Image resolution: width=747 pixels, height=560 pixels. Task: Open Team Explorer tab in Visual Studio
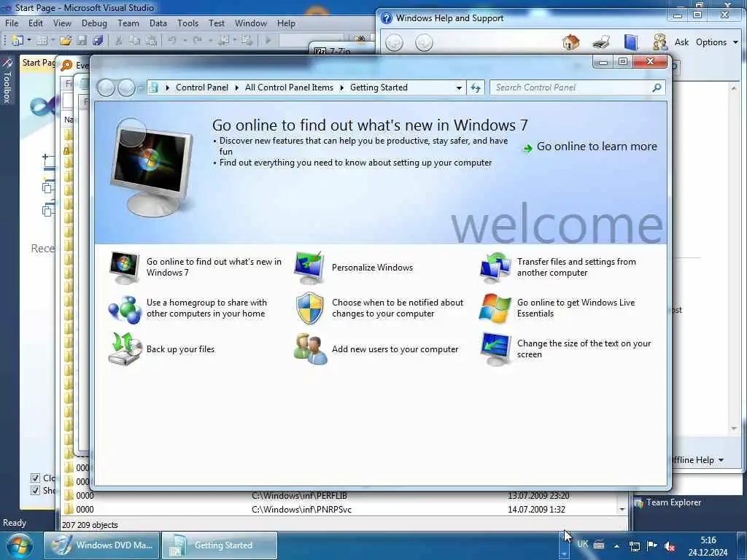pos(668,503)
